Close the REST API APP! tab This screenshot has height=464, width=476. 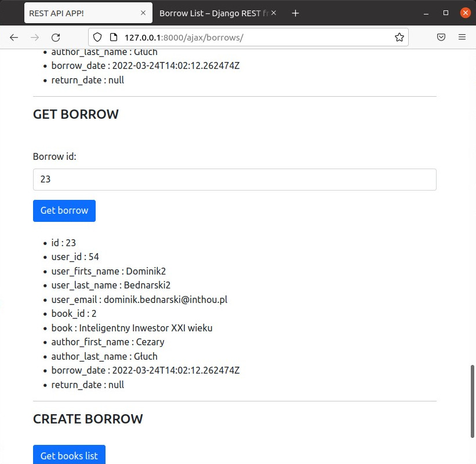[143, 13]
